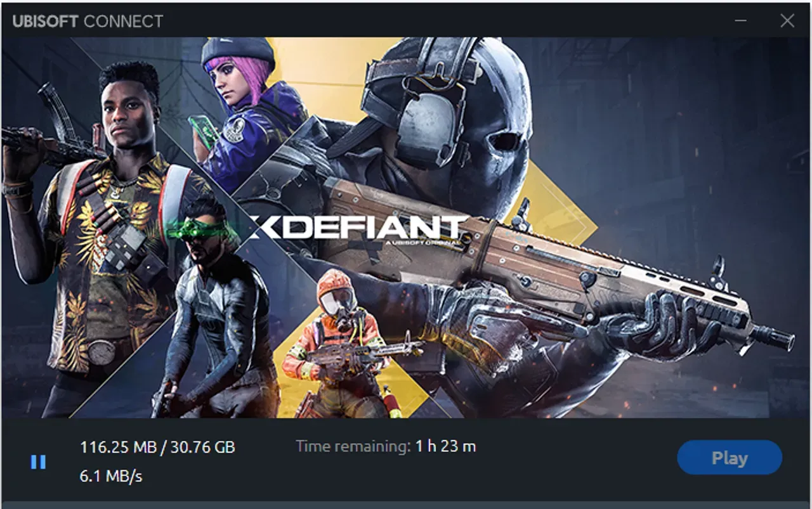812x509 pixels.
Task: Click the 6.1 MB/s download speed
Action: coord(111,476)
